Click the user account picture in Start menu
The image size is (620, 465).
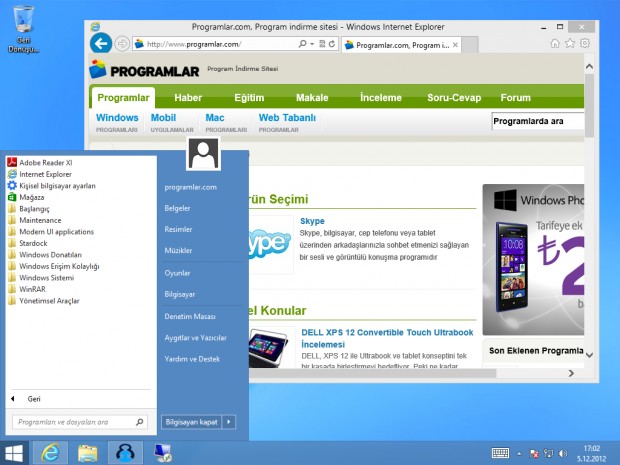click(203, 154)
